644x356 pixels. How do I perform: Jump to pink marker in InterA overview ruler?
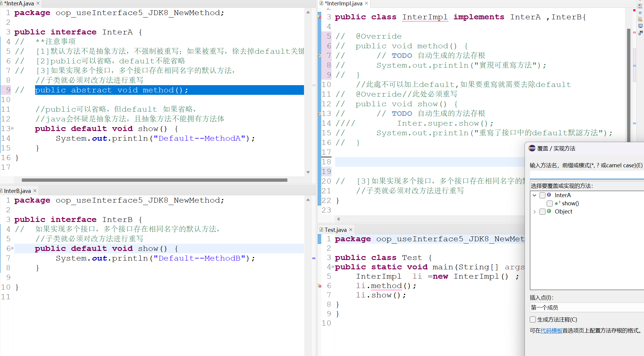(314, 85)
